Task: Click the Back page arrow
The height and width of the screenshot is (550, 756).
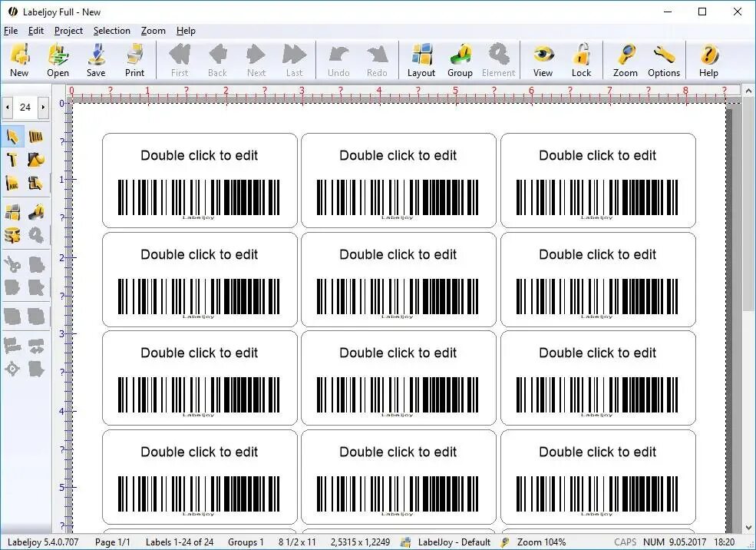Action: coord(217,60)
